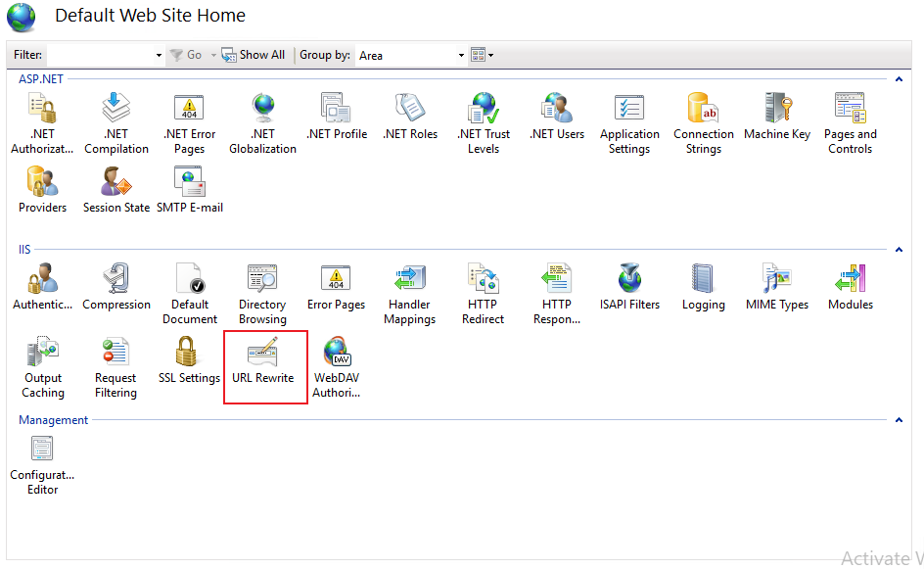Open Request Filtering

pyautogui.click(x=115, y=366)
